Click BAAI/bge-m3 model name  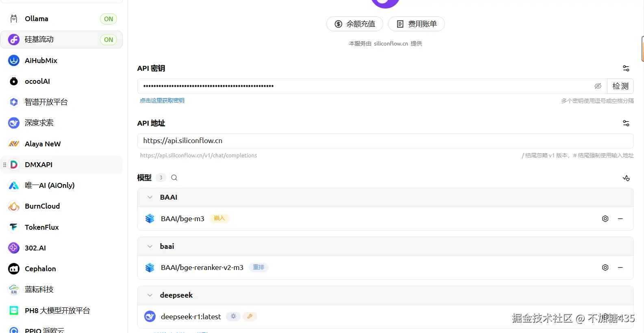pyautogui.click(x=182, y=219)
